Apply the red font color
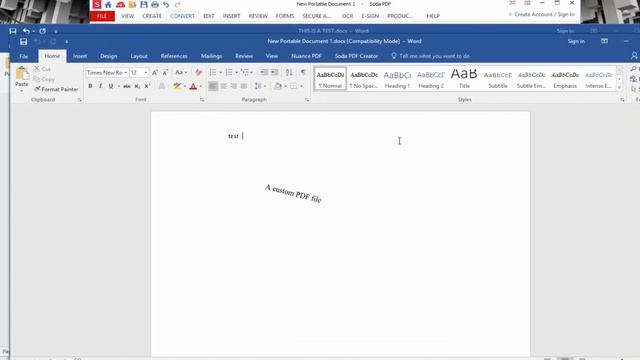 pos(193,86)
